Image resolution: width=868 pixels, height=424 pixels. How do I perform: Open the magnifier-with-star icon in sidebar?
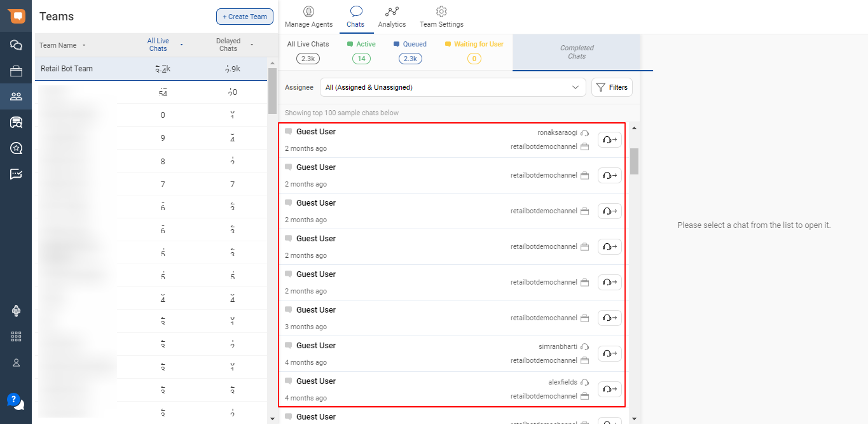16,148
